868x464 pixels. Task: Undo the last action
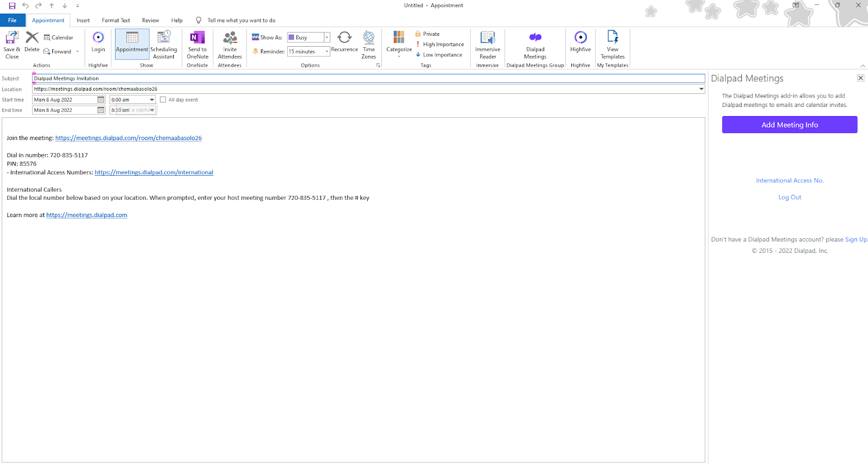point(25,5)
